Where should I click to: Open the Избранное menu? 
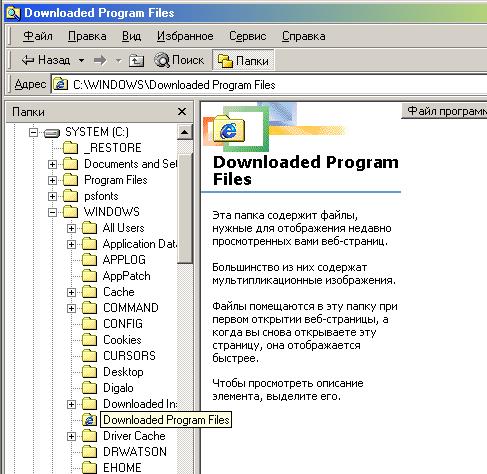(x=185, y=36)
